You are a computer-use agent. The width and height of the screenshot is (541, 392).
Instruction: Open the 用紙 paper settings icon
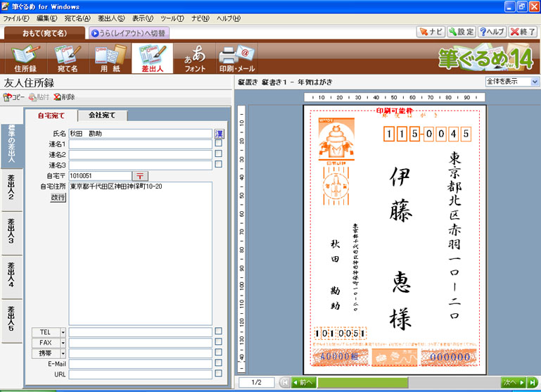(x=110, y=58)
